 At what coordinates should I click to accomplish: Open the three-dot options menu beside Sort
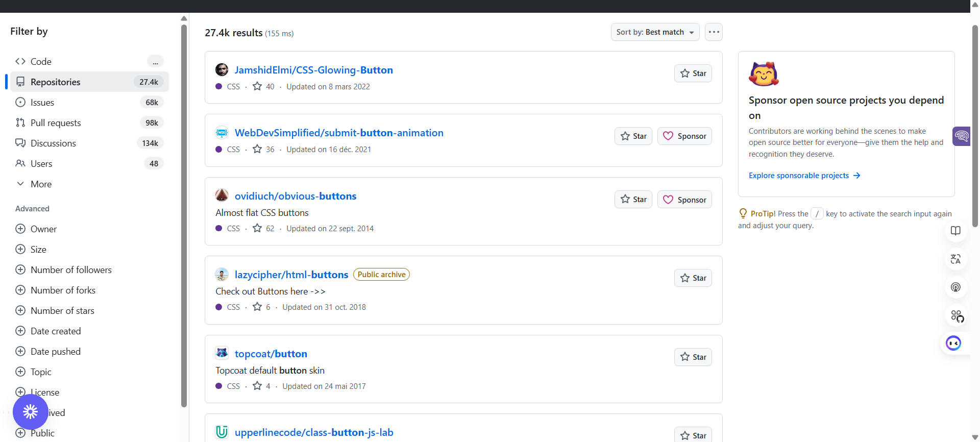point(714,32)
